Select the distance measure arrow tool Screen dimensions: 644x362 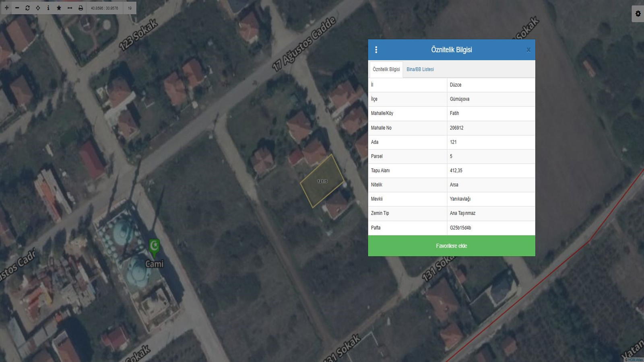coord(70,8)
